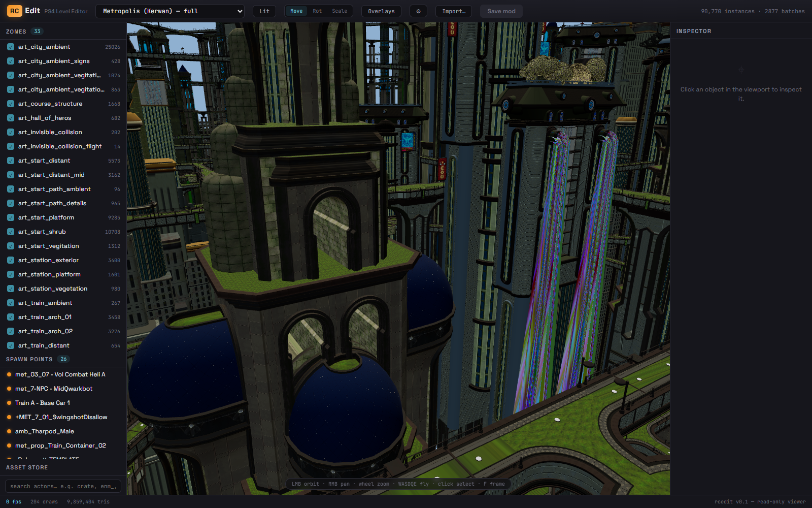The image size is (812, 508).
Task: Toggle art_course_structure zone checkbox
Action: (11, 104)
